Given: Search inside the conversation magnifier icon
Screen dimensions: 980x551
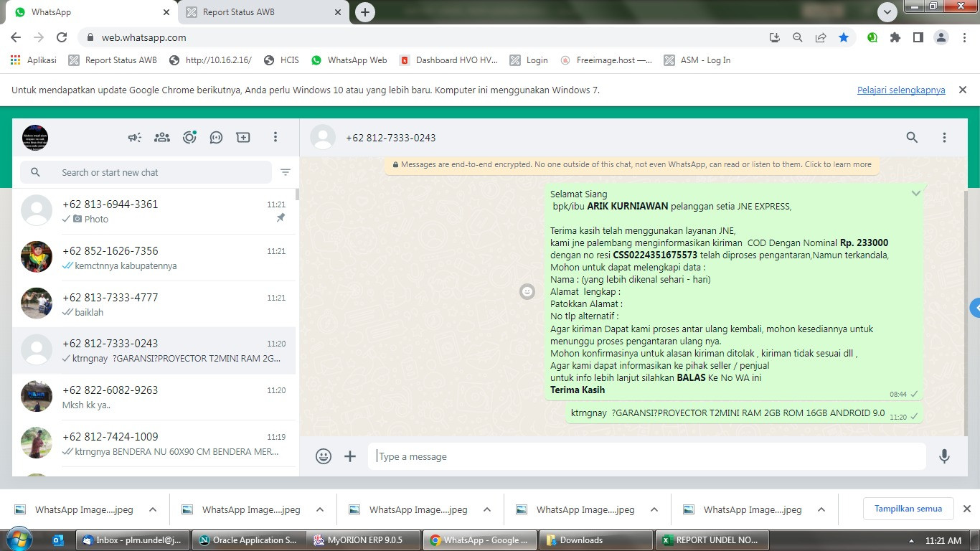Looking at the screenshot, I should (912, 137).
